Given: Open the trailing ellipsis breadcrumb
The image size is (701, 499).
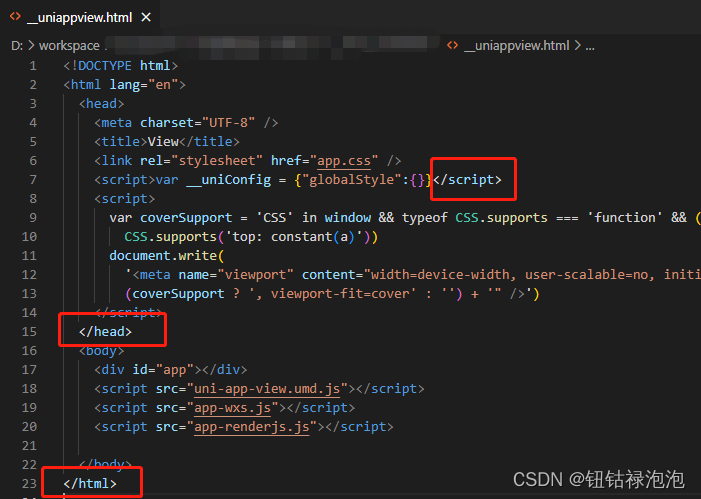Looking at the screenshot, I should click(x=590, y=46).
